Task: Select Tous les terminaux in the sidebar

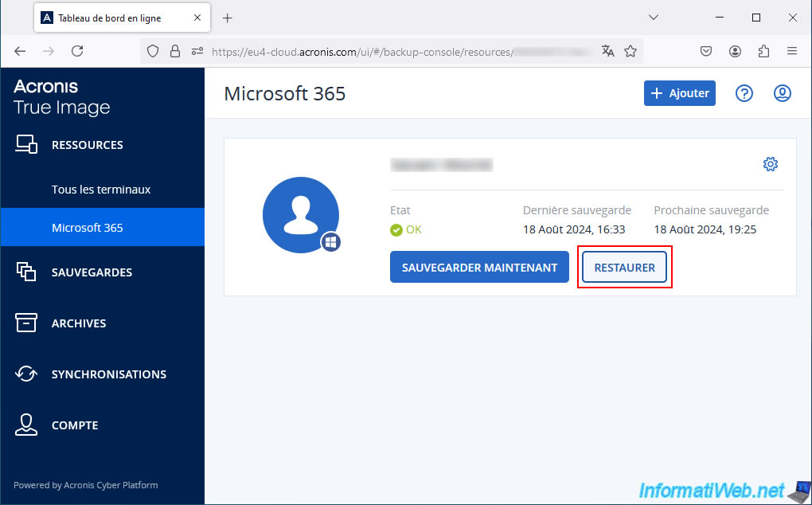Action: 103,190
